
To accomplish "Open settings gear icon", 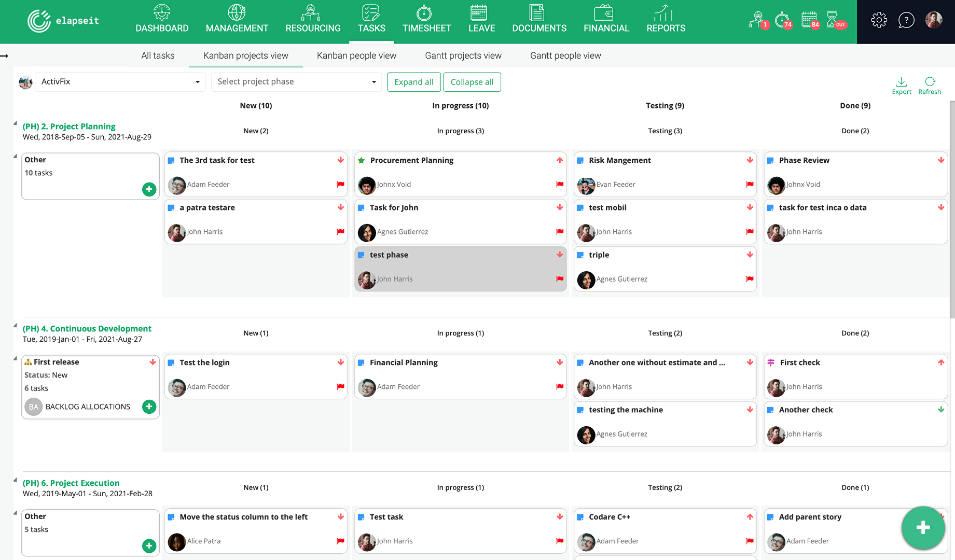I will [x=879, y=20].
